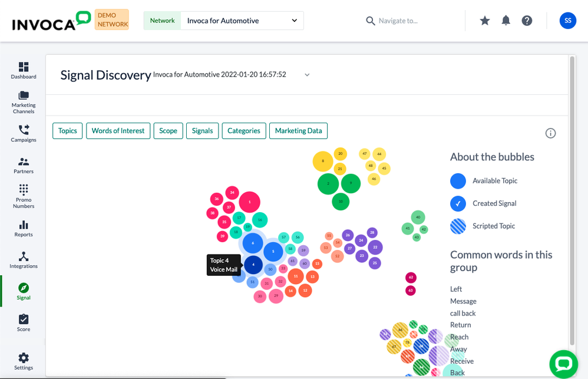This screenshot has height=379, width=588.
Task: Click the Categories button
Action: click(244, 131)
